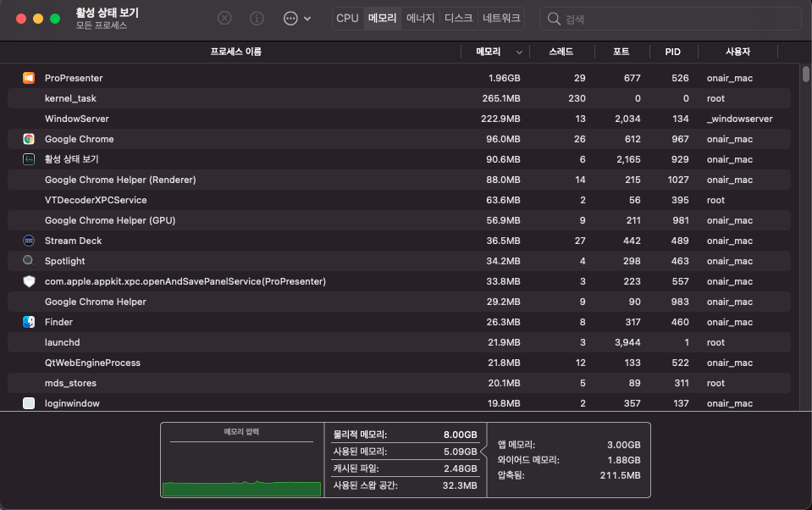Click 사용된 스왑 공간 value 32.3MB

point(459,485)
